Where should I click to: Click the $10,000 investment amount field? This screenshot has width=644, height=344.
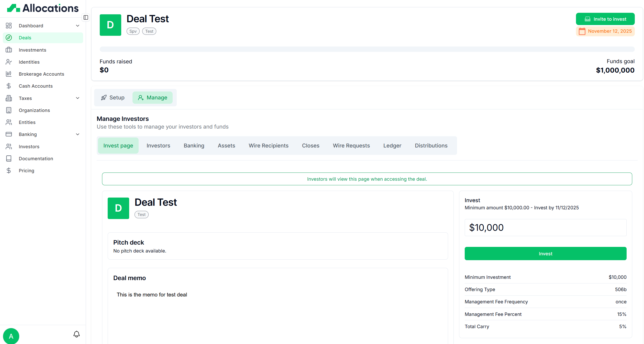[x=545, y=227]
